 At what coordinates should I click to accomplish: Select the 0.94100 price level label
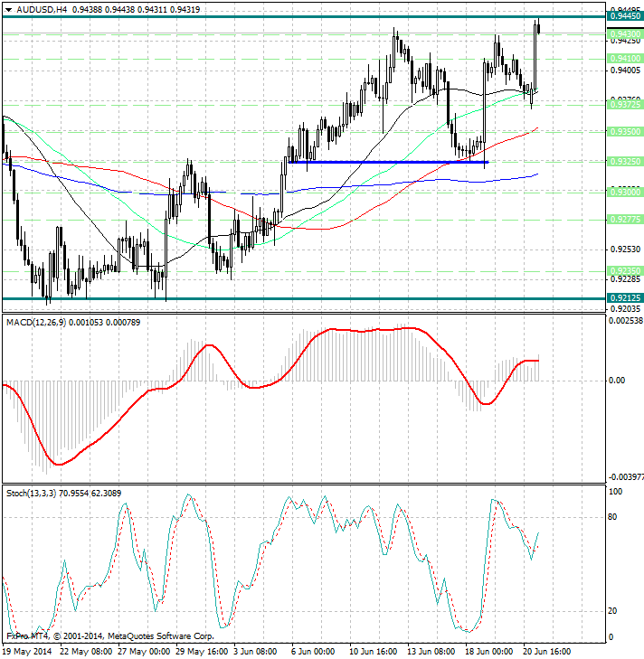pos(625,59)
